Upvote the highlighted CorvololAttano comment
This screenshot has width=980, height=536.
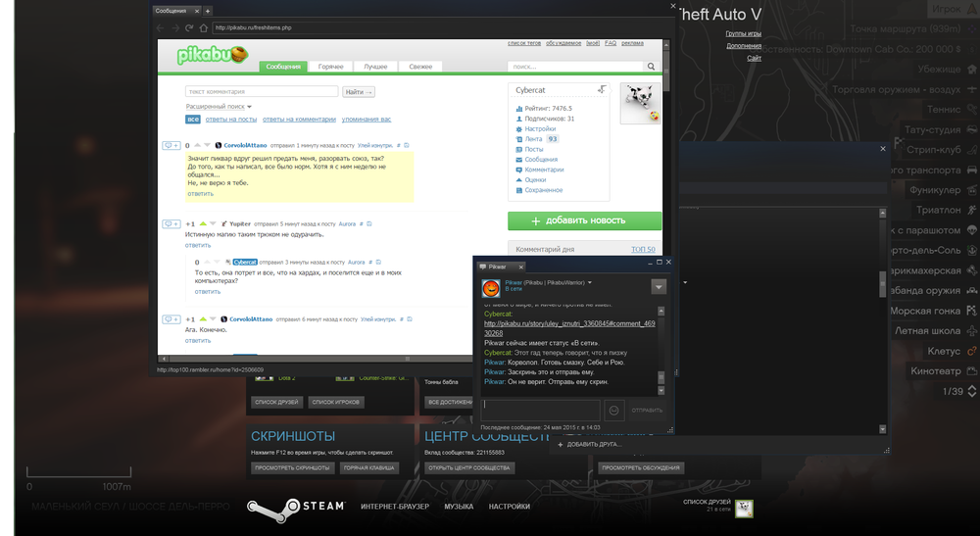coord(197,145)
